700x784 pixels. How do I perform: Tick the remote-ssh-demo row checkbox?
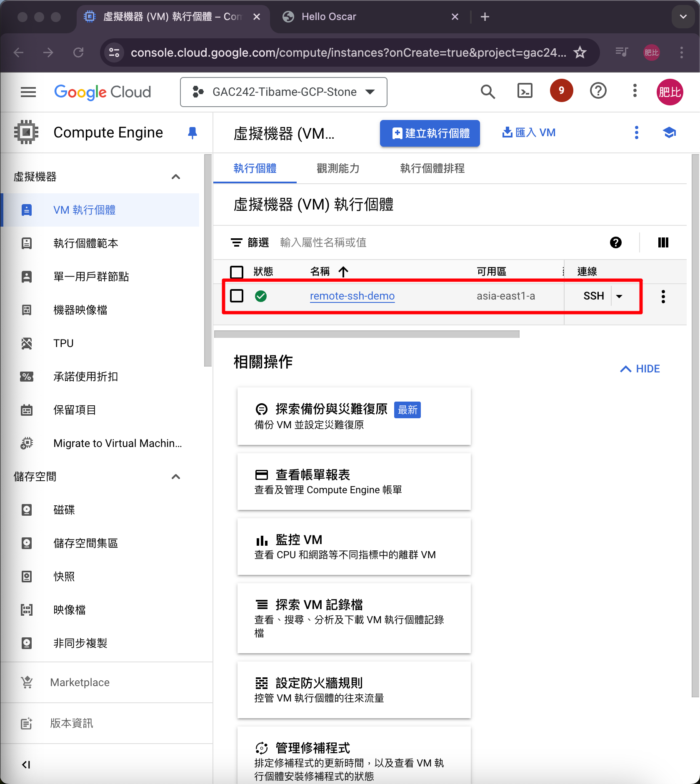[x=237, y=296]
